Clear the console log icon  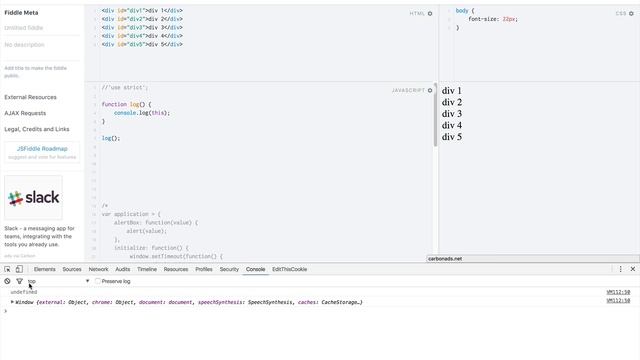(7, 281)
